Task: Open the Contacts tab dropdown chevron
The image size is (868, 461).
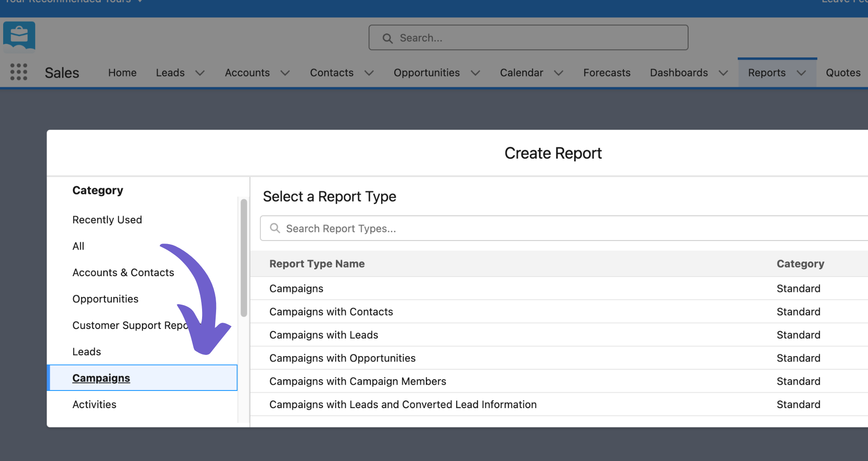Action: [369, 73]
